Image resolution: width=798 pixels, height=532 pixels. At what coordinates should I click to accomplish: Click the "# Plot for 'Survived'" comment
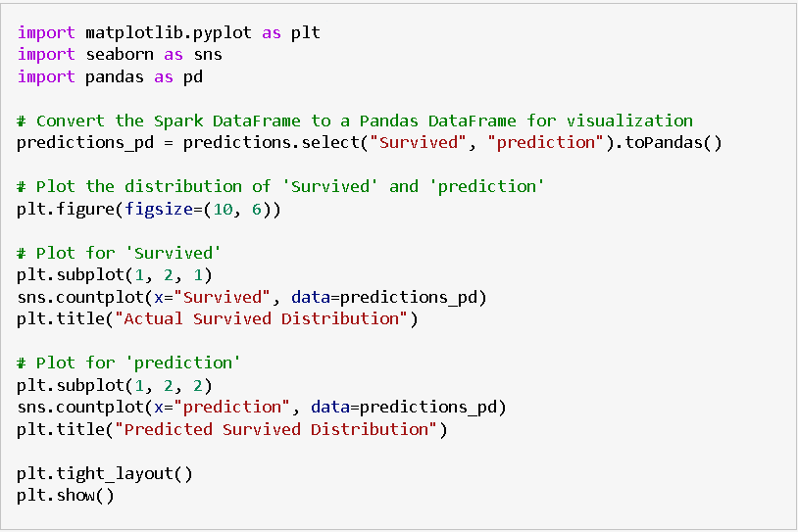tap(119, 253)
